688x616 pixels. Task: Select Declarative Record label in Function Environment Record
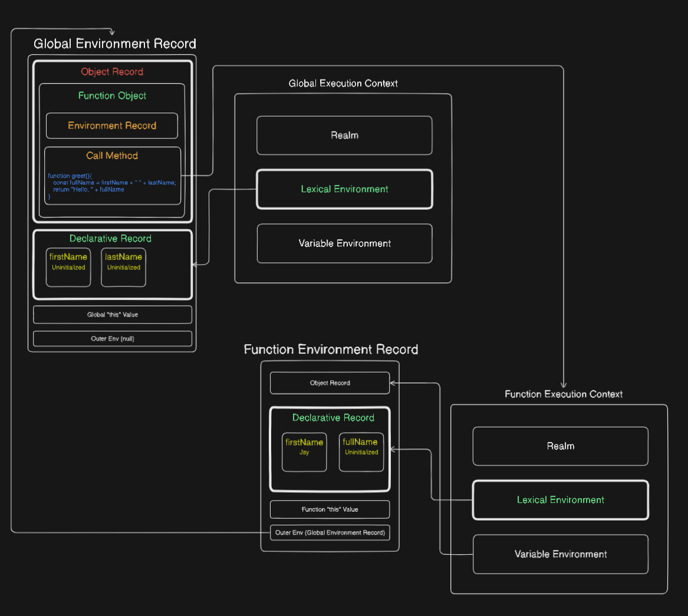tap(333, 418)
